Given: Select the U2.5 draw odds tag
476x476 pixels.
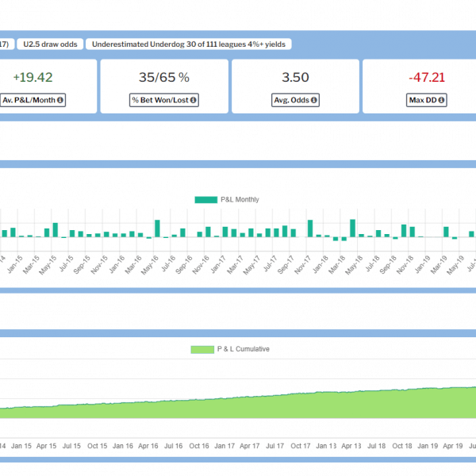Looking at the screenshot, I should (x=50, y=44).
